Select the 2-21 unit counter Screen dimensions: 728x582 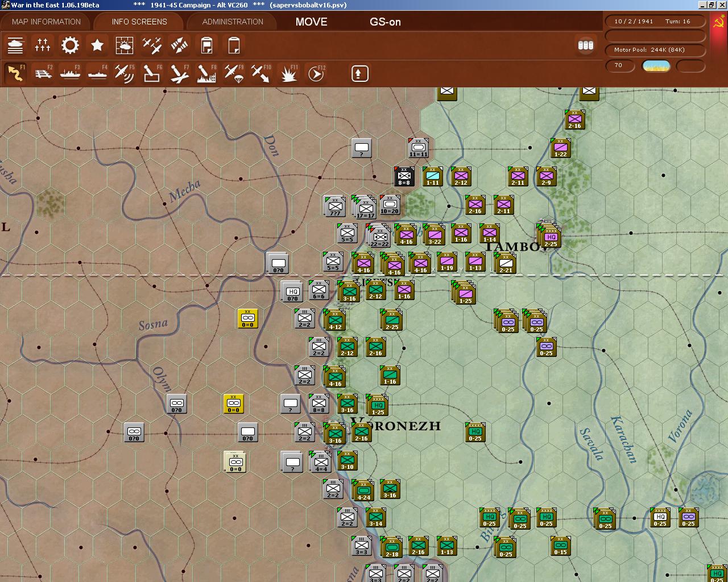pyautogui.click(x=506, y=263)
